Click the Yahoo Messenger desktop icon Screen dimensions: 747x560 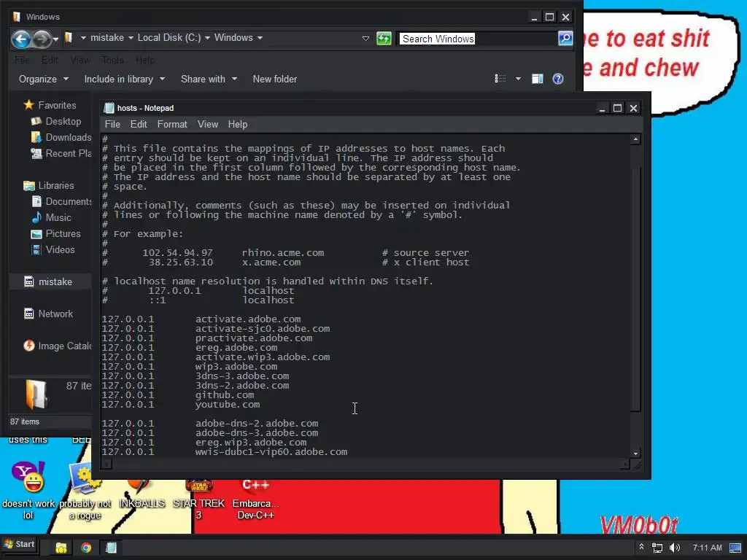(28, 491)
